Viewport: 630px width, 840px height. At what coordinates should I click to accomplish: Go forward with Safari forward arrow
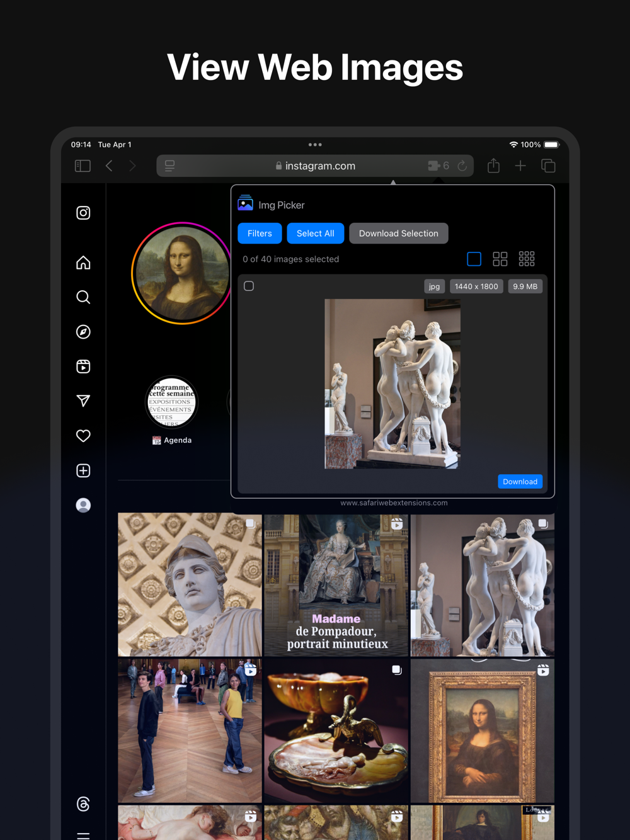pos(132,166)
